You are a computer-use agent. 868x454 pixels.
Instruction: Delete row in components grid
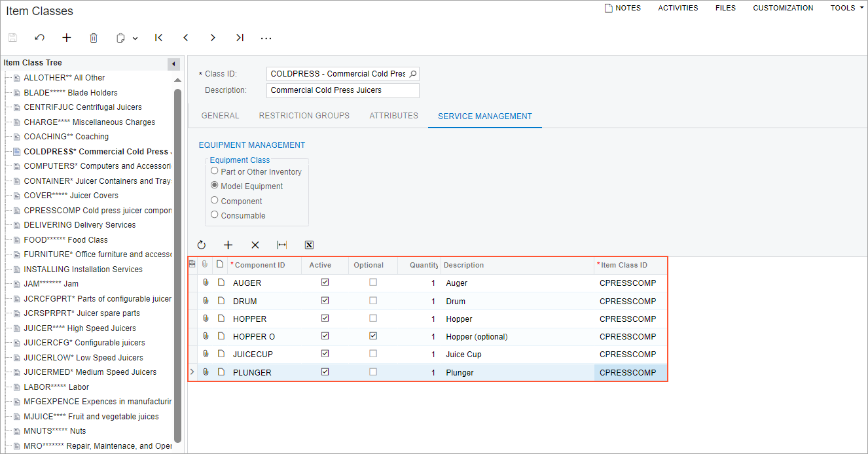point(255,245)
